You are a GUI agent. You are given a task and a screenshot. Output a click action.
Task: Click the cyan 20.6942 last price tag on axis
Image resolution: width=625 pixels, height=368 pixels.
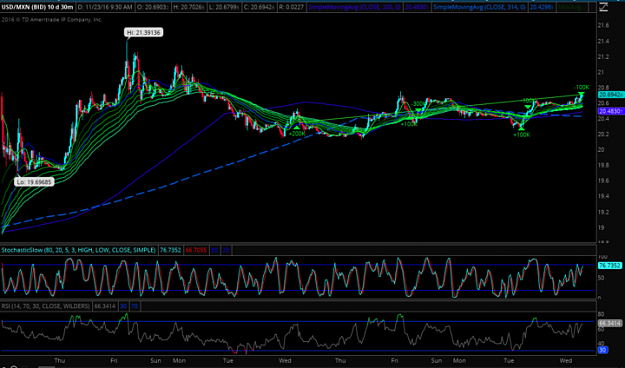click(610, 95)
